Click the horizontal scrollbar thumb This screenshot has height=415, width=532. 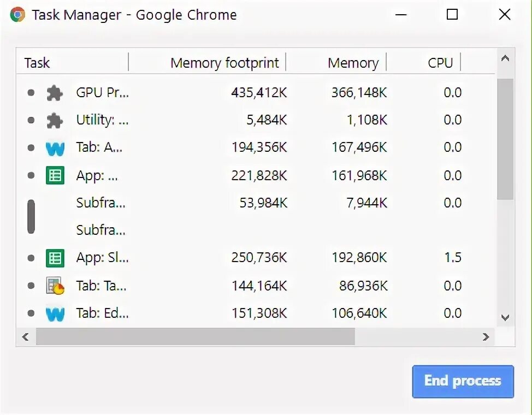[x=195, y=337]
